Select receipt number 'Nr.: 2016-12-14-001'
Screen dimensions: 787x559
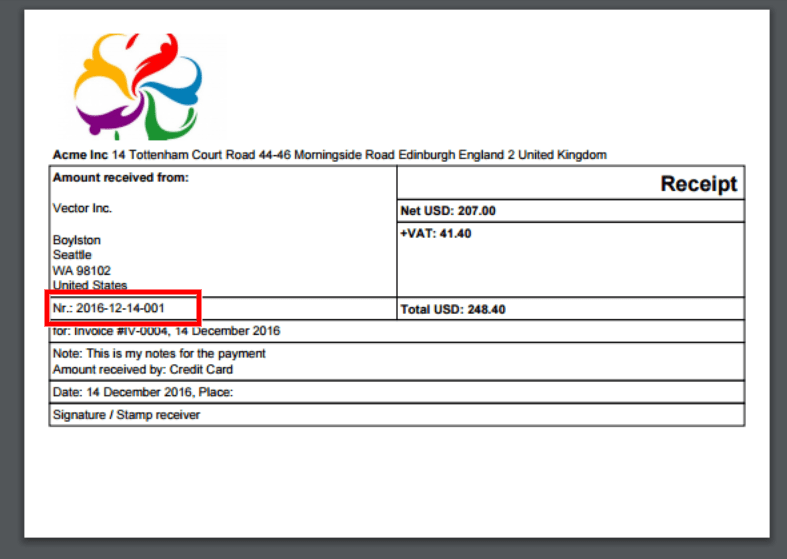[109, 308]
